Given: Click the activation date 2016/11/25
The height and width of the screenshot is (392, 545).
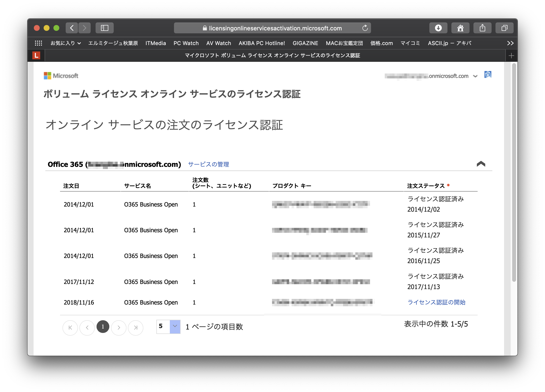Looking at the screenshot, I should click(x=424, y=261).
